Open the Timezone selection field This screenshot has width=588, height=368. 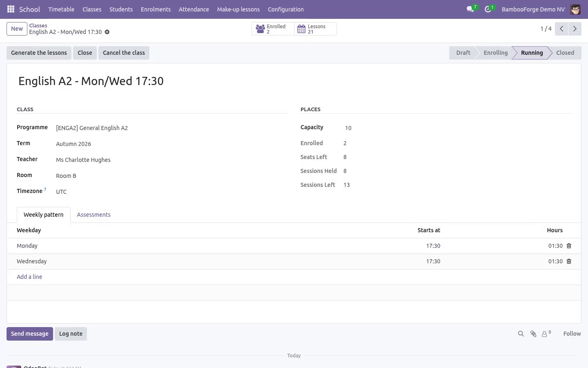(x=171, y=192)
